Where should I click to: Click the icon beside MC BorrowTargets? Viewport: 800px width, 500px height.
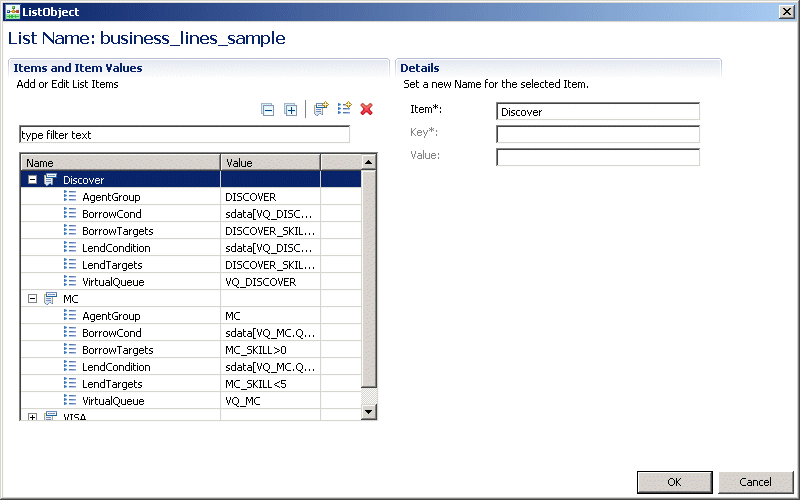[70, 349]
